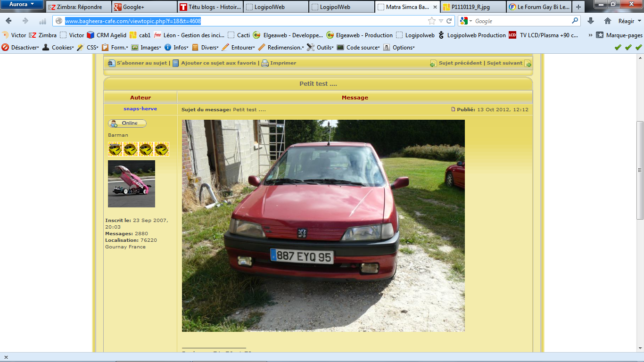Open the Victor bookmark with orange icon
644x362 pixels.
click(x=14, y=35)
